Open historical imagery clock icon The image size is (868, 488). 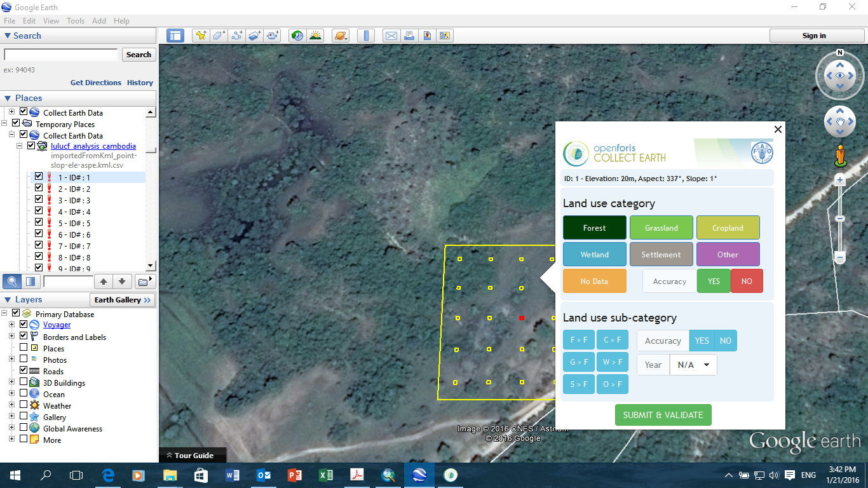pos(297,36)
